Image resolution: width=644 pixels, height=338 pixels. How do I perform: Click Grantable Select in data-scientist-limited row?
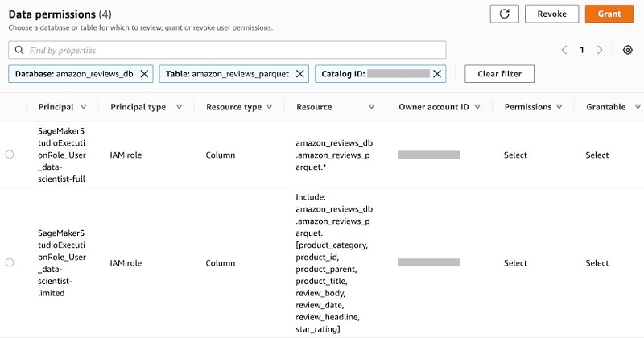point(597,263)
